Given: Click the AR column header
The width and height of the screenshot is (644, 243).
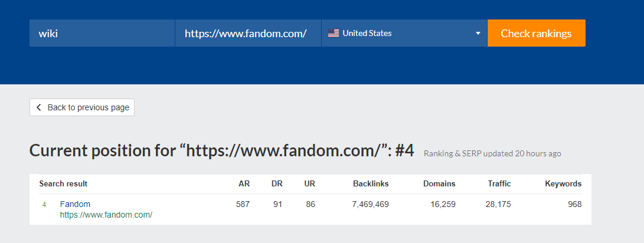Looking at the screenshot, I should [x=244, y=184].
